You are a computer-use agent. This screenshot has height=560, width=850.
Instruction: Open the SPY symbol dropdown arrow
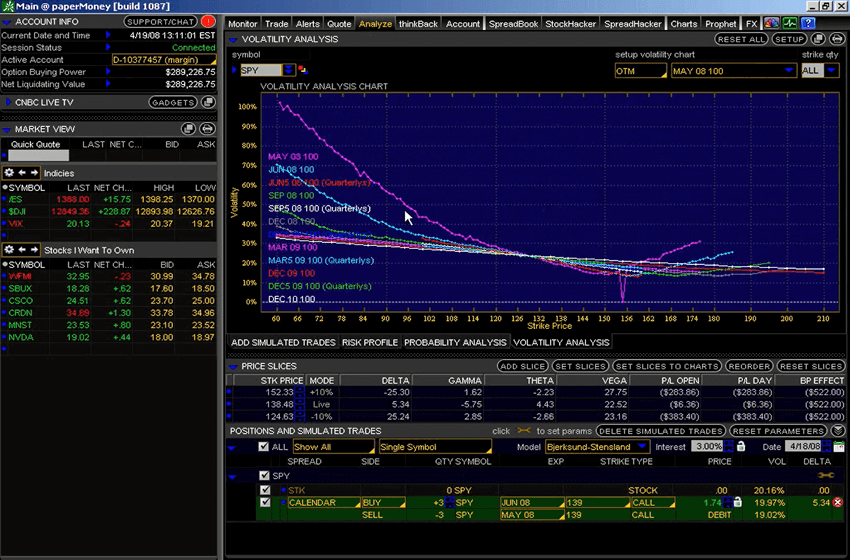point(288,70)
